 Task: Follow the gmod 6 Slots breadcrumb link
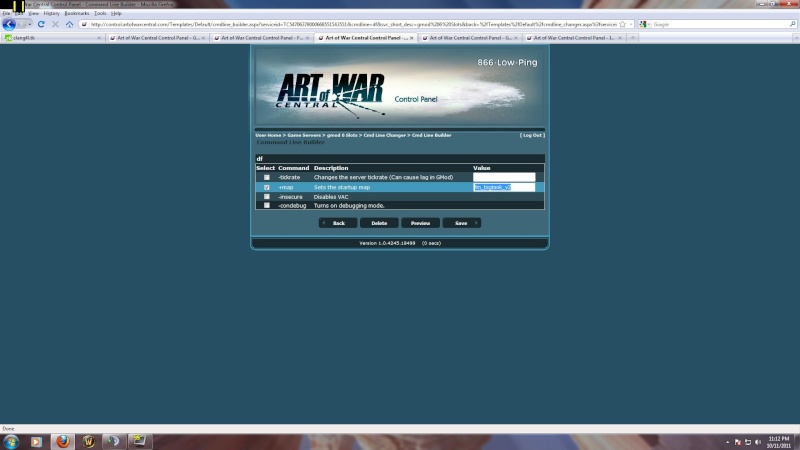point(342,135)
